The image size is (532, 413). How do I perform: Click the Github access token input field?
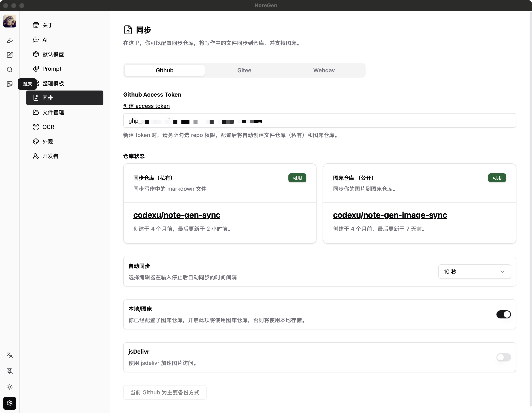(320, 121)
